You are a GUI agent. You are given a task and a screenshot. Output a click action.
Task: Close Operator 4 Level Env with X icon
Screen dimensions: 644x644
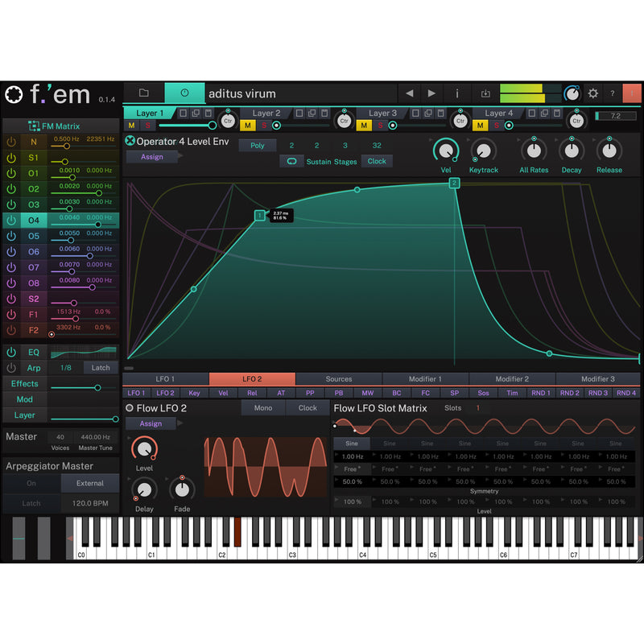[x=130, y=142]
